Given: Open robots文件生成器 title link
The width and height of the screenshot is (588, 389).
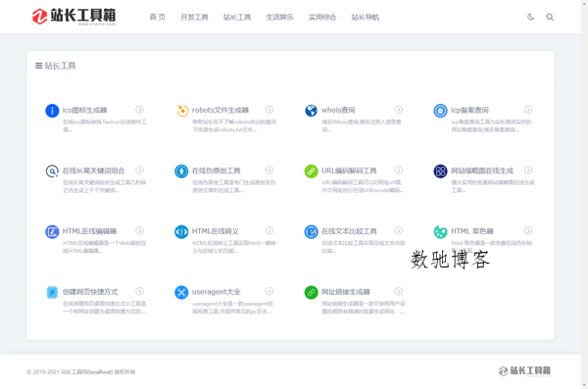Looking at the screenshot, I should tap(220, 110).
